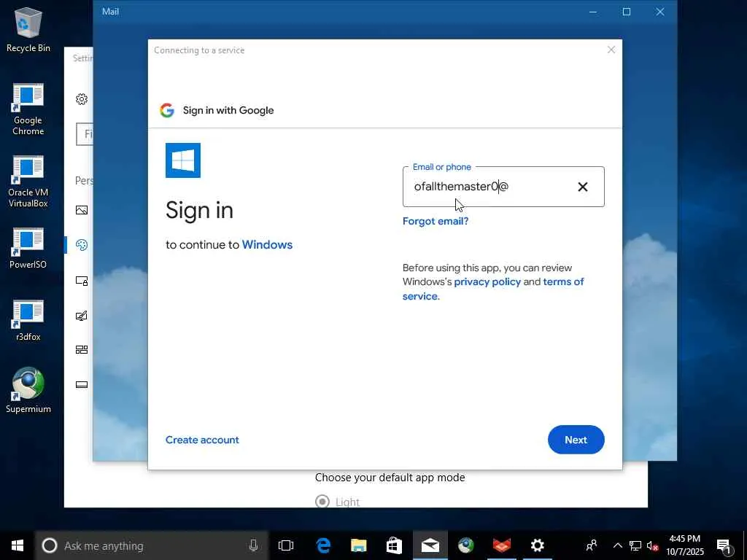Viewport: 747px width, 560px height.
Task: Open File Explorer from the taskbar
Action: click(x=358, y=545)
